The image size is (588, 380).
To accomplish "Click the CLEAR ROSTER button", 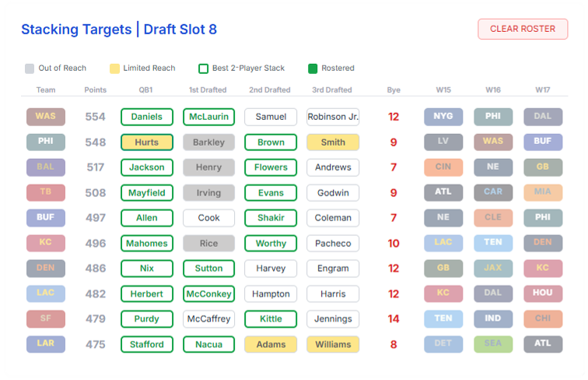I will [x=523, y=29].
